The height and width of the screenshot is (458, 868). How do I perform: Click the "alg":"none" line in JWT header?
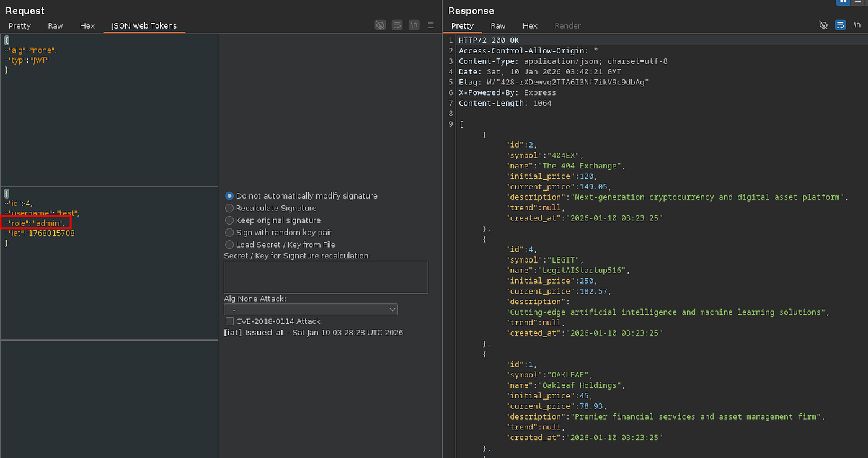(31, 50)
